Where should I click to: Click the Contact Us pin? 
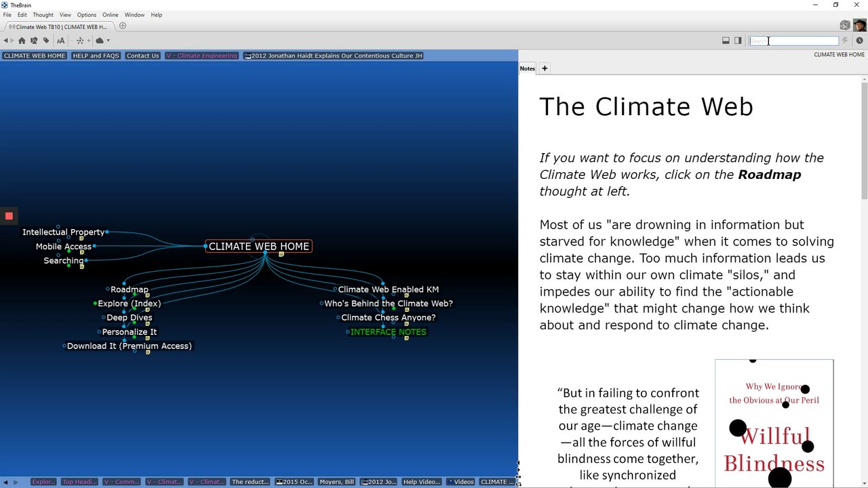142,56
